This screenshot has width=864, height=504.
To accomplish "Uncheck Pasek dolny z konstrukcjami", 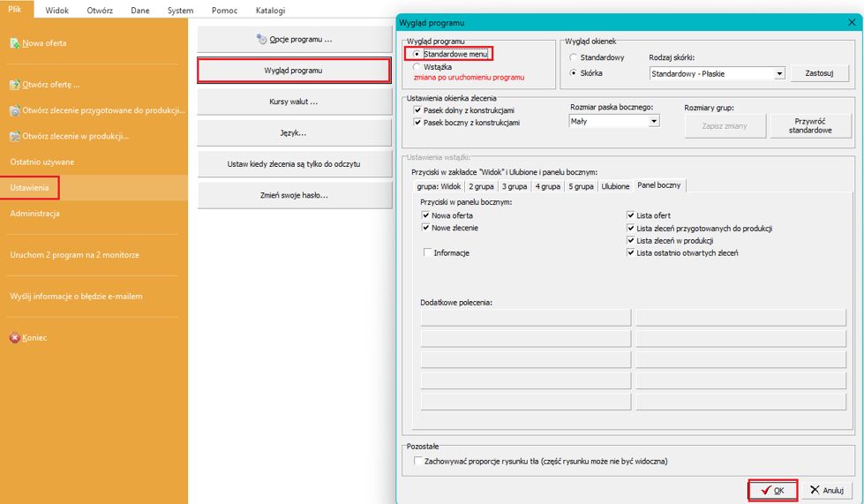I will pyautogui.click(x=417, y=109).
